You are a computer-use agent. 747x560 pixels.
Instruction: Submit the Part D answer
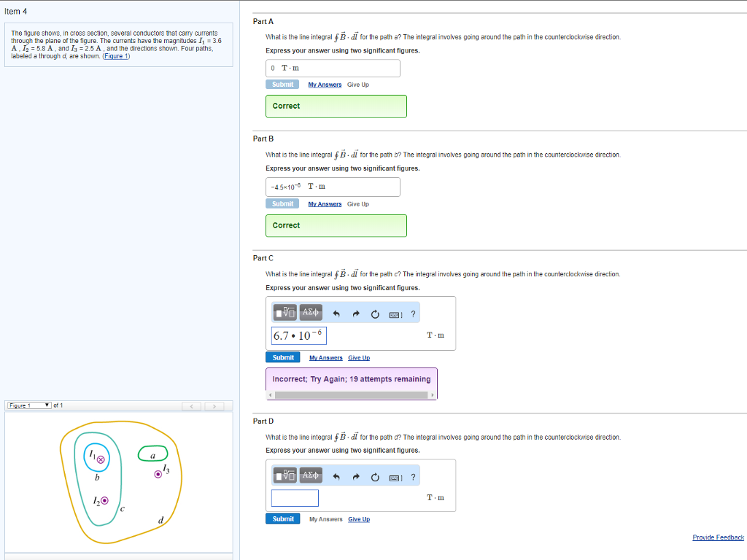pyautogui.click(x=282, y=518)
